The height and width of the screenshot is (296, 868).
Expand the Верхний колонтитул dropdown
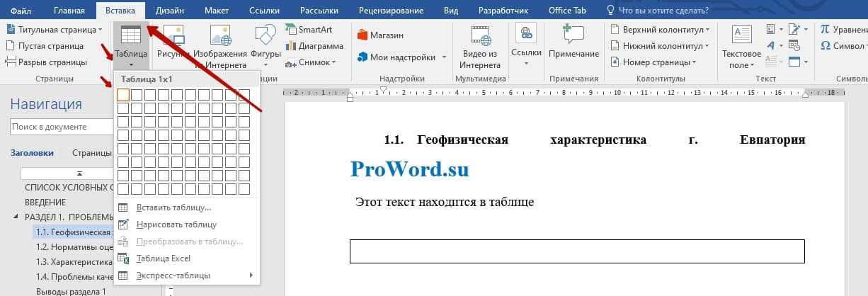(660, 30)
